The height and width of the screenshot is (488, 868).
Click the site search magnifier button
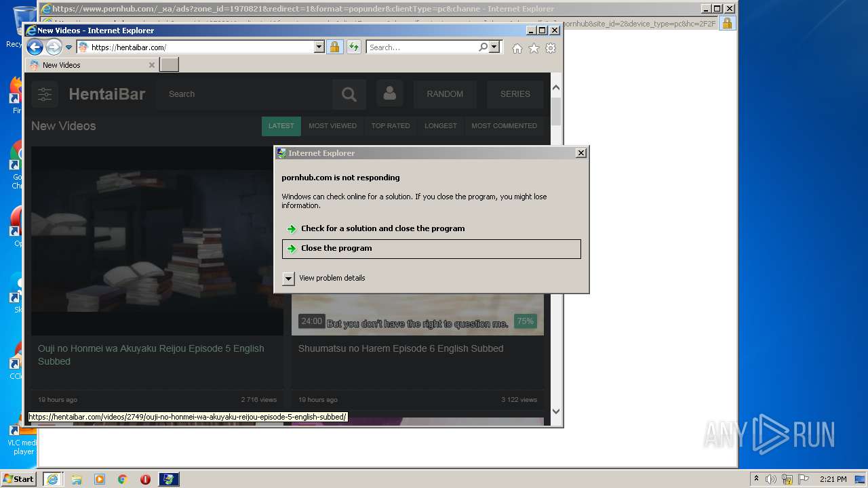[x=349, y=94]
